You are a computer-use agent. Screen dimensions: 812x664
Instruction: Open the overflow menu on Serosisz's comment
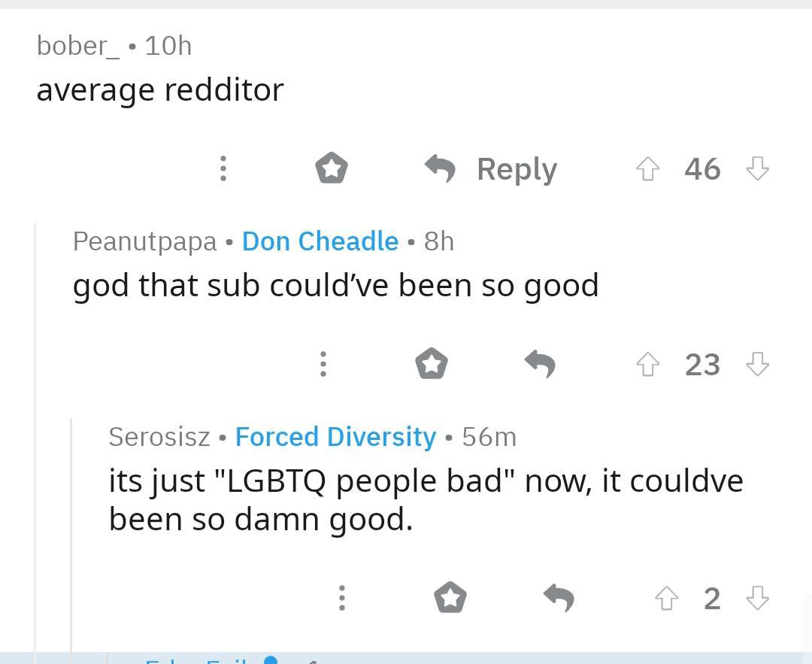tap(341, 598)
